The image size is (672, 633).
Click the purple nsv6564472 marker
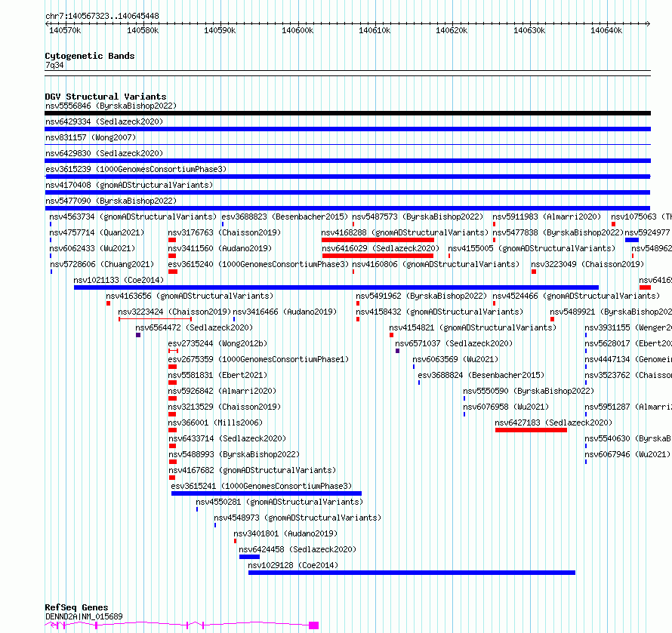[138, 335]
